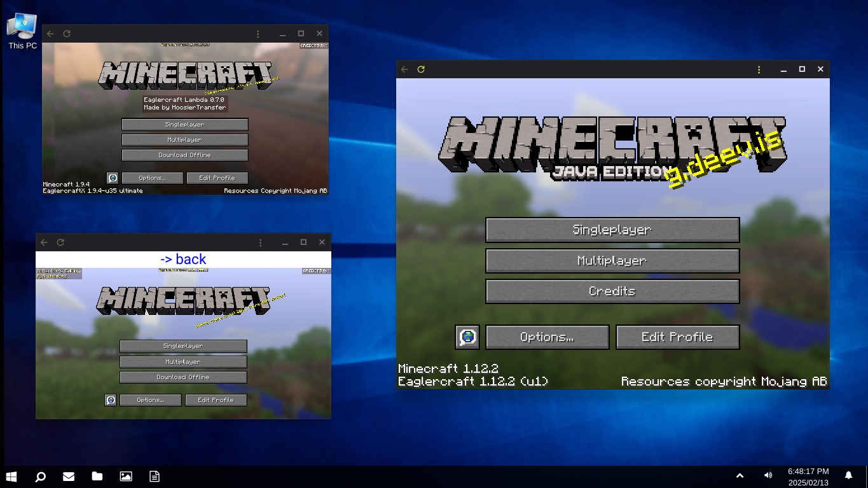Maximize the Eaglercraft 1.12.2 window
The width and height of the screenshot is (868, 488).
click(x=803, y=69)
